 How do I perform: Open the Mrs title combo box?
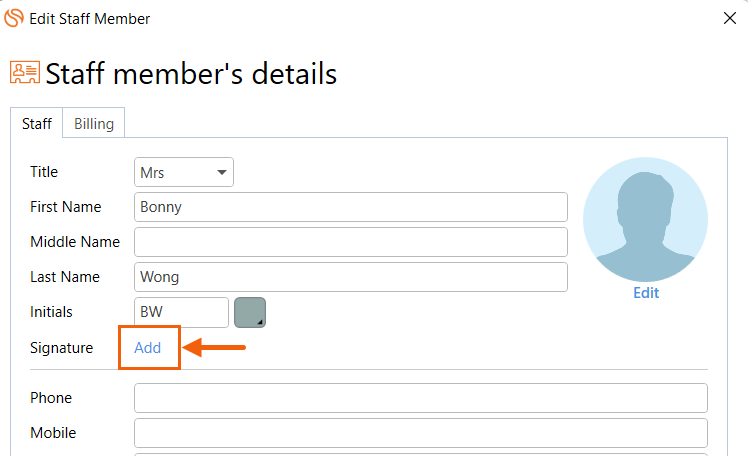(184, 172)
